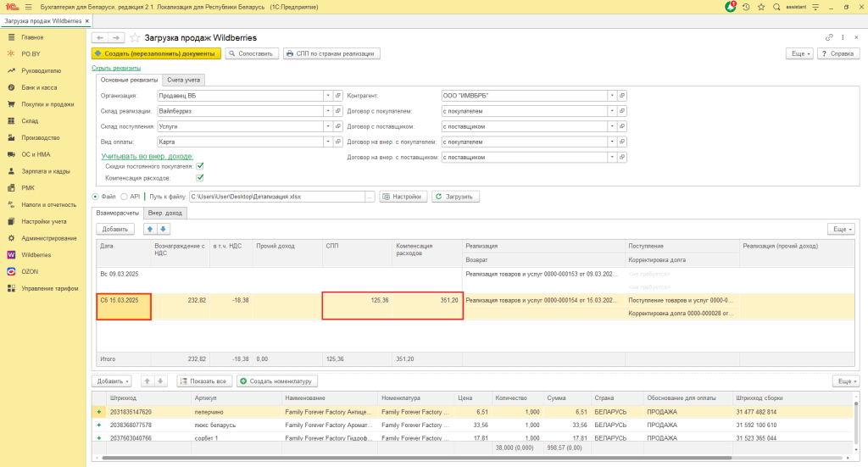The width and height of the screenshot is (868, 467).
Task: Open Зарплата и кадры section
Action: (46, 171)
